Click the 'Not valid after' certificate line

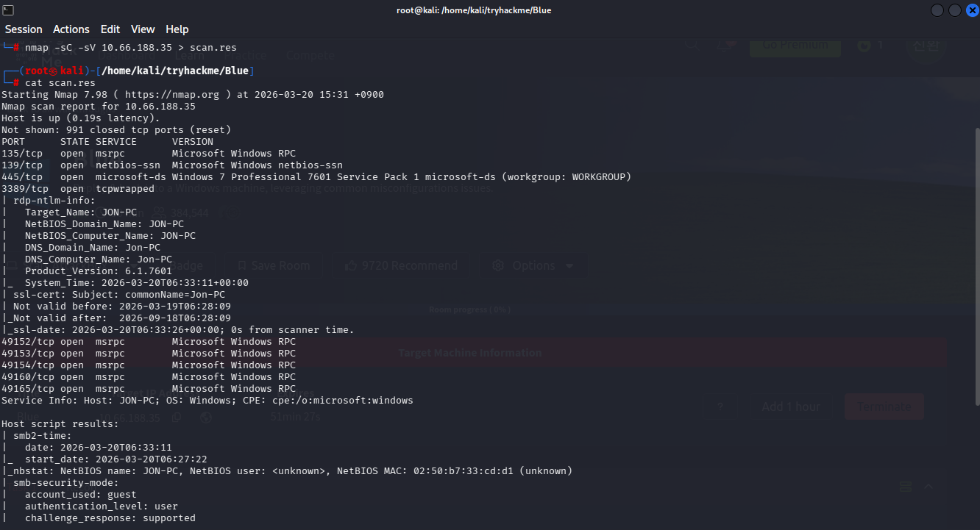(116, 318)
